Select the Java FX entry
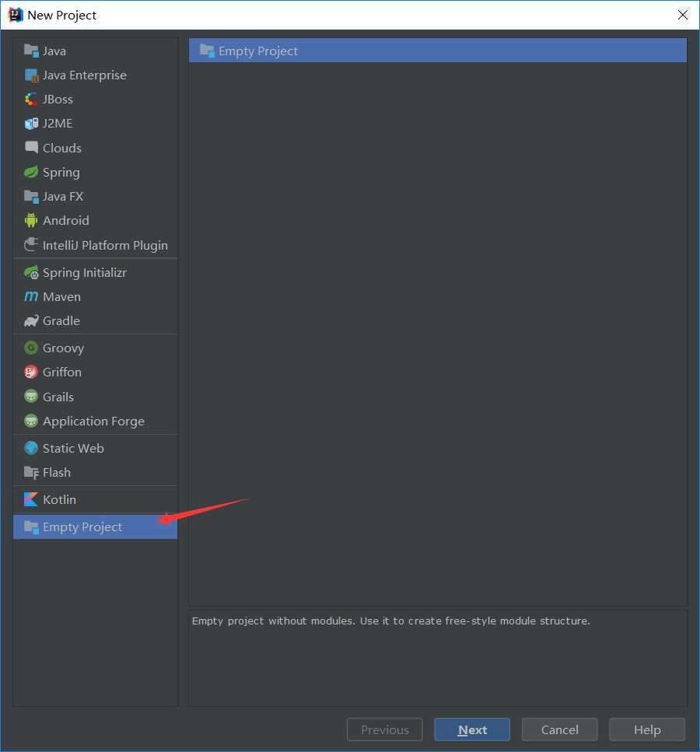This screenshot has height=752, width=700. pyautogui.click(x=96, y=196)
